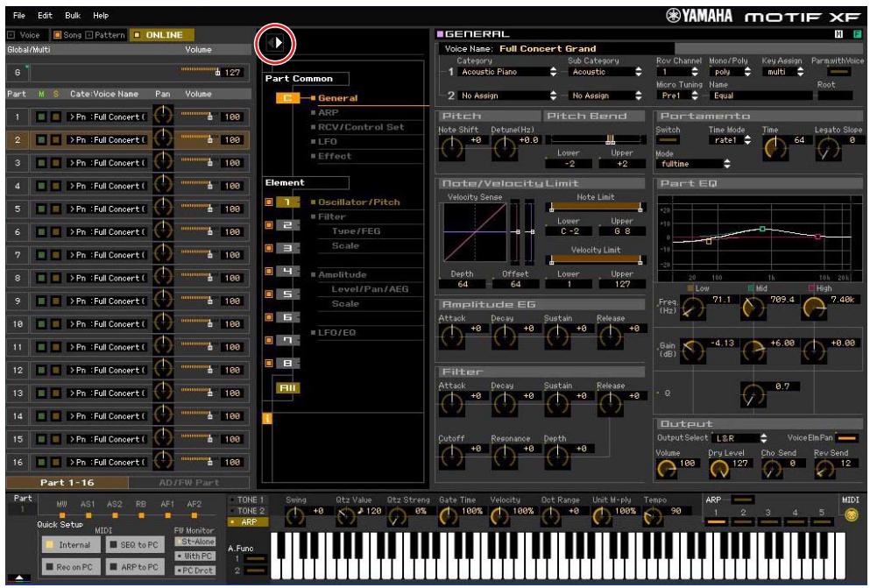Open the Bulk menu
The image size is (870, 588).
(x=73, y=16)
